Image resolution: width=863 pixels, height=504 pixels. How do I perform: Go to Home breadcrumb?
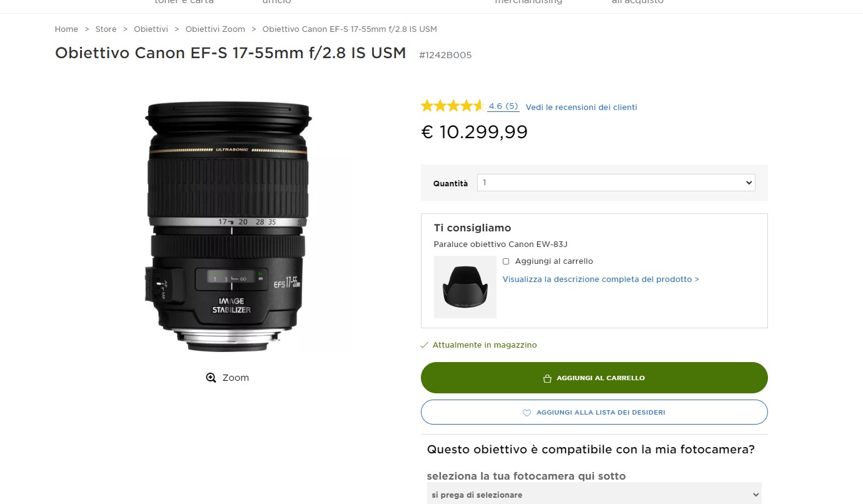[x=66, y=29]
